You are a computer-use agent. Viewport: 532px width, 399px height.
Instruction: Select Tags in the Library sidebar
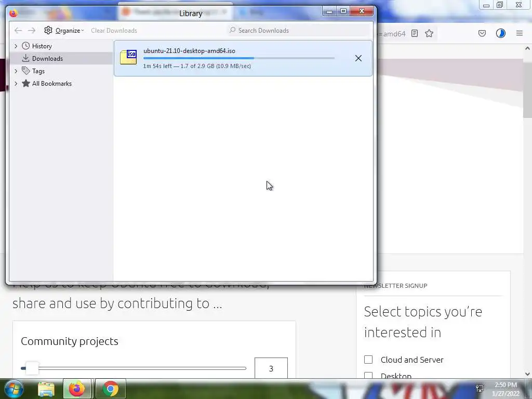pyautogui.click(x=38, y=71)
